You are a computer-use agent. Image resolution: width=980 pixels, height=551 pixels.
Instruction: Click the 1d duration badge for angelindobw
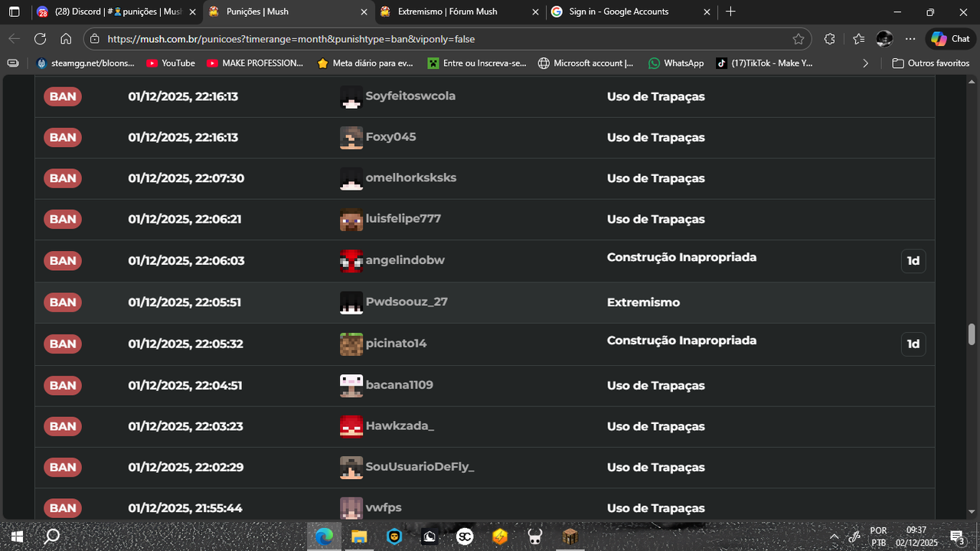tap(913, 261)
